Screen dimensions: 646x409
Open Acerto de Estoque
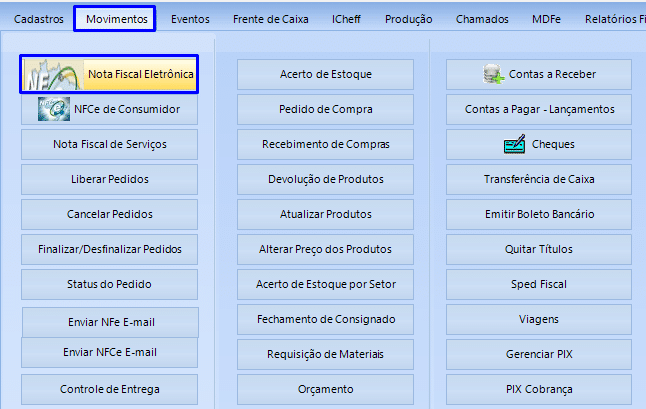[325, 74]
